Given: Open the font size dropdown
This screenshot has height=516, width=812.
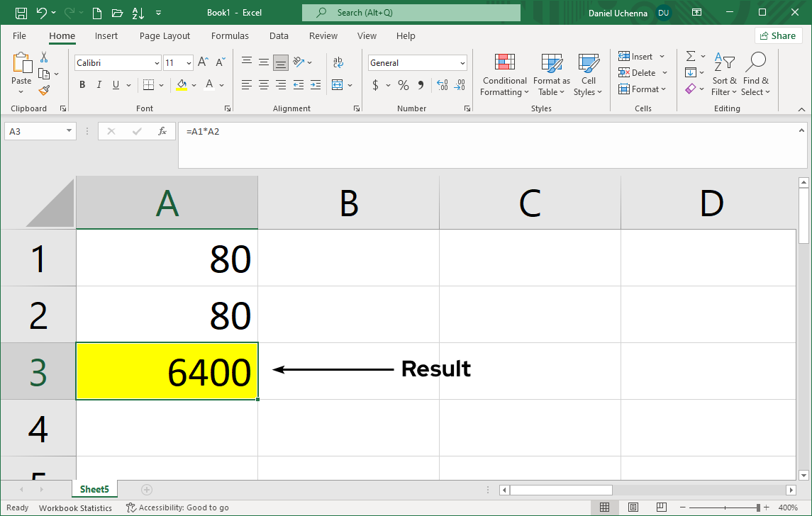Looking at the screenshot, I should coord(188,62).
